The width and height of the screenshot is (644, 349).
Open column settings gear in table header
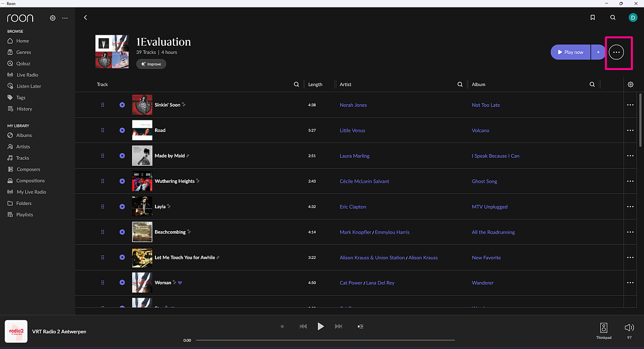(x=630, y=85)
